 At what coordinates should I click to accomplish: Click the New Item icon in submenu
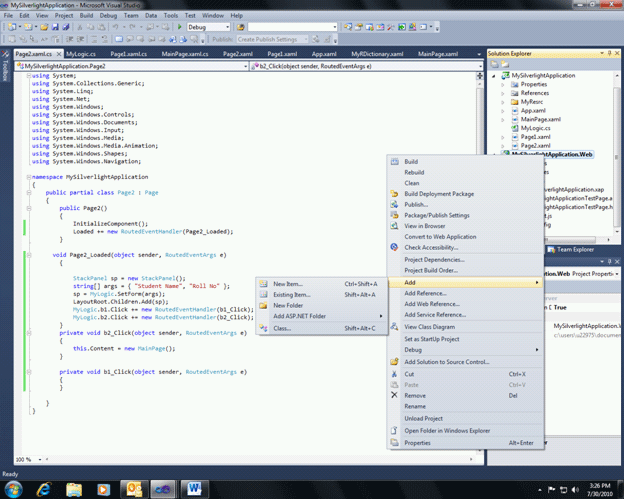[x=264, y=284]
